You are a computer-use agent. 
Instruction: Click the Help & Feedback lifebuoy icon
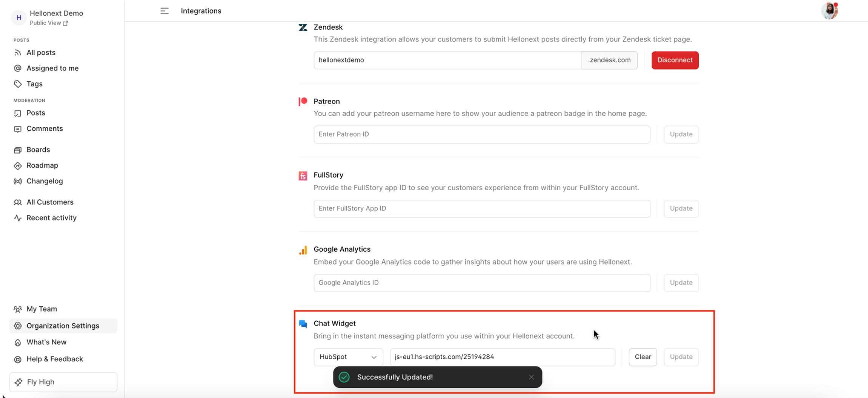[18, 359]
